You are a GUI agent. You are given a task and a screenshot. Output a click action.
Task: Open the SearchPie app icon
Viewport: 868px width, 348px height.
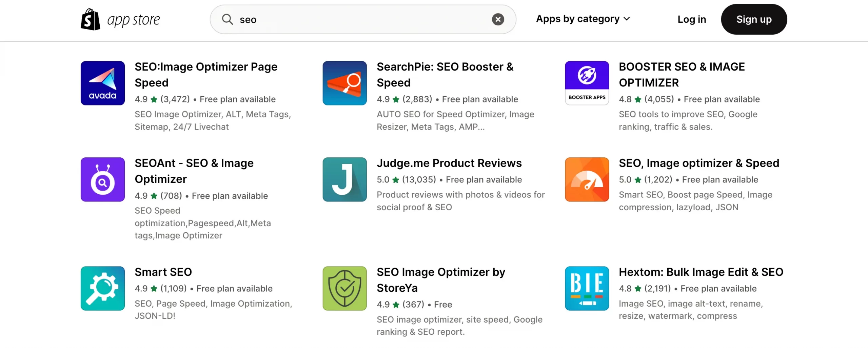pos(344,83)
